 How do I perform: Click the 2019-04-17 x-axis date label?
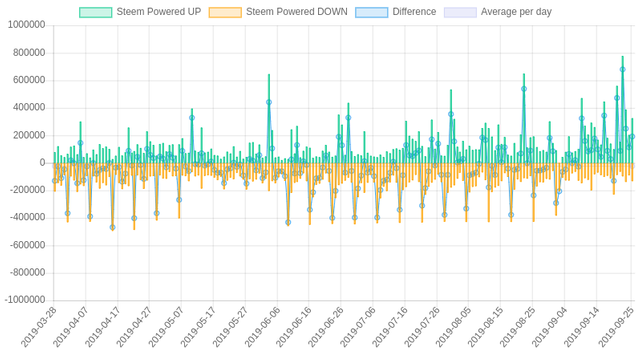pos(102,327)
